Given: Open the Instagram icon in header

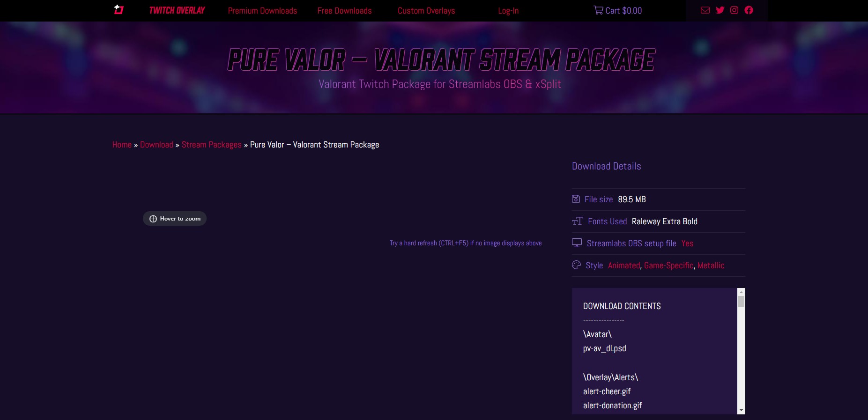Looking at the screenshot, I should point(734,10).
